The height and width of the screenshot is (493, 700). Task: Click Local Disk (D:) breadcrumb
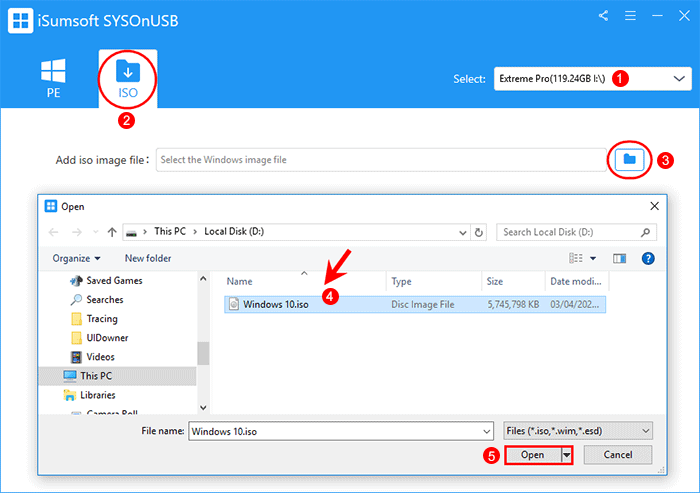234,231
